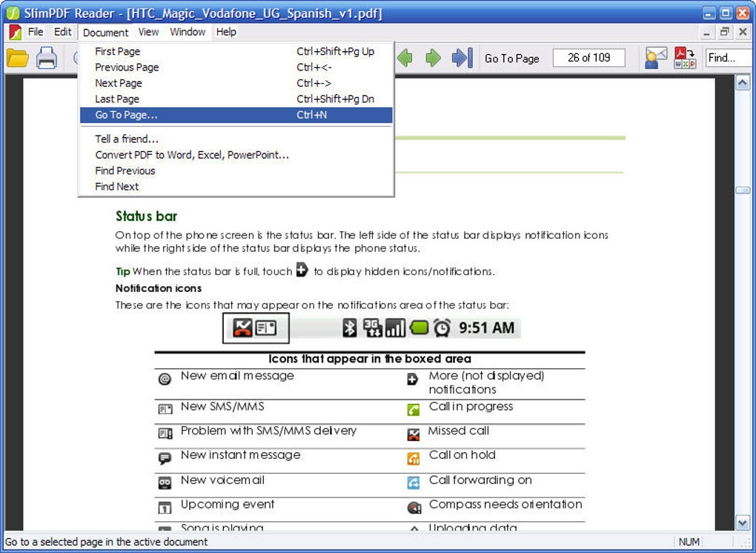Click the @ email icon in table
756x553 pixels.
[x=165, y=380]
